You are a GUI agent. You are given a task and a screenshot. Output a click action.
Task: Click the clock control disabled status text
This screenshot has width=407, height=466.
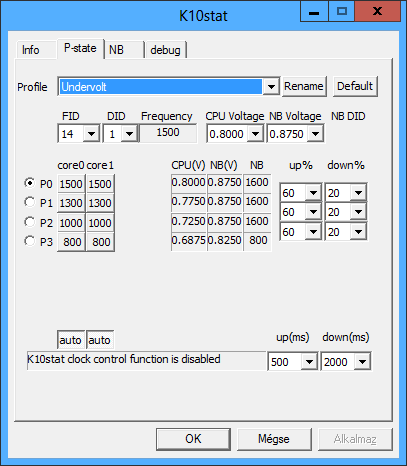pos(146,360)
